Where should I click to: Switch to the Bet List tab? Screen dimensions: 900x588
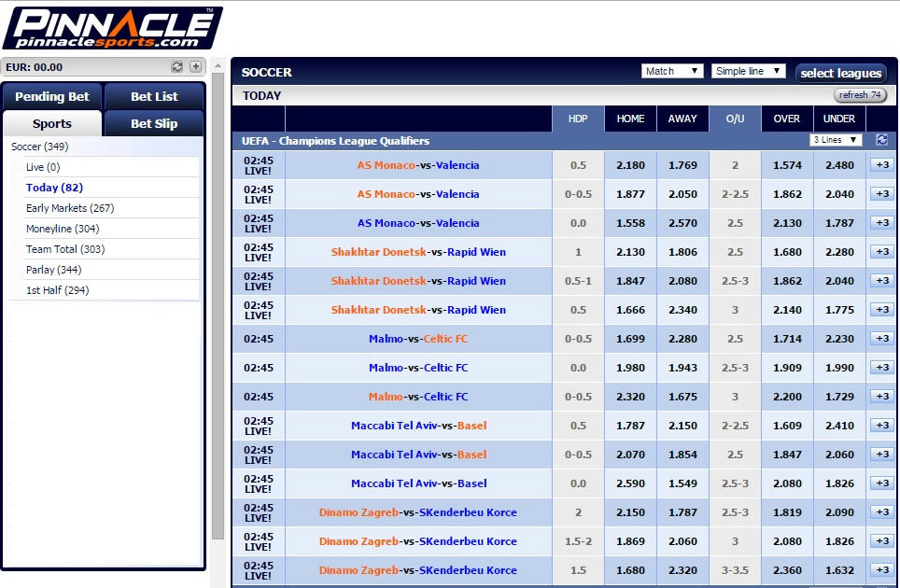pyautogui.click(x=154, y=96)
